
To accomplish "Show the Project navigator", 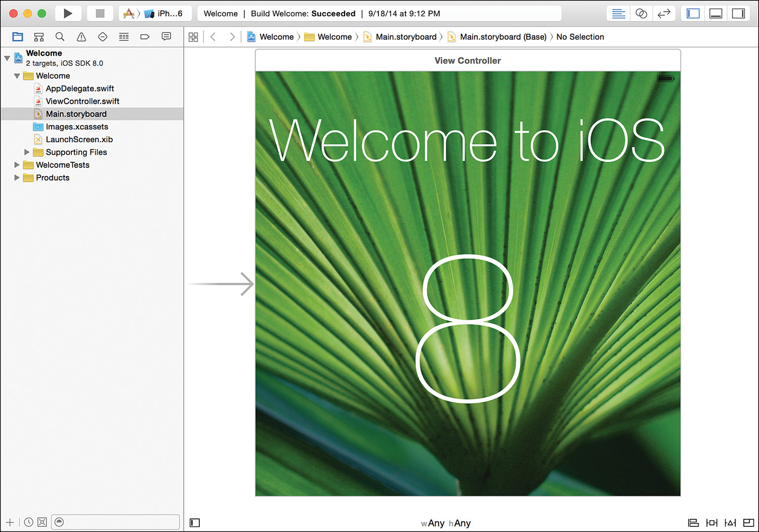I will pyautogui.click(x=18, y=36).
